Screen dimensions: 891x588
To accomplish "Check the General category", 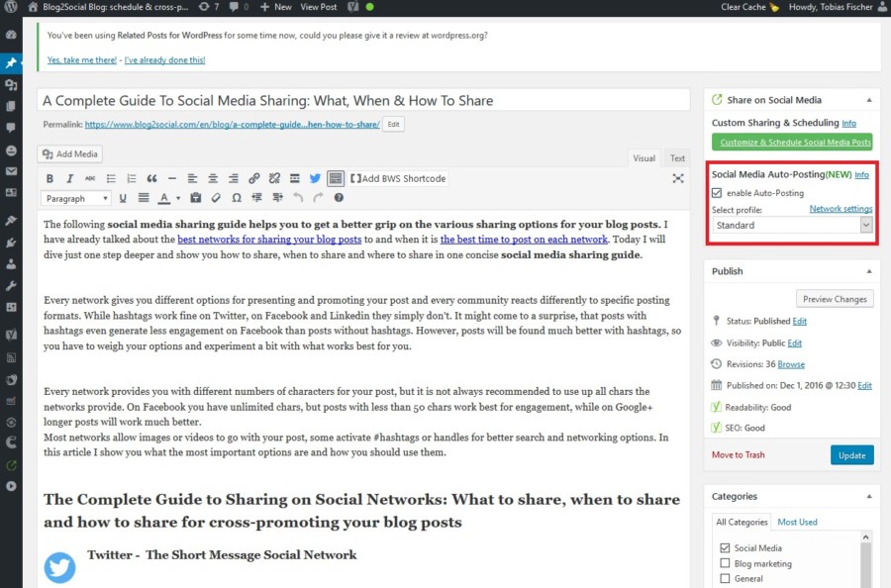I will pos(725,578).
